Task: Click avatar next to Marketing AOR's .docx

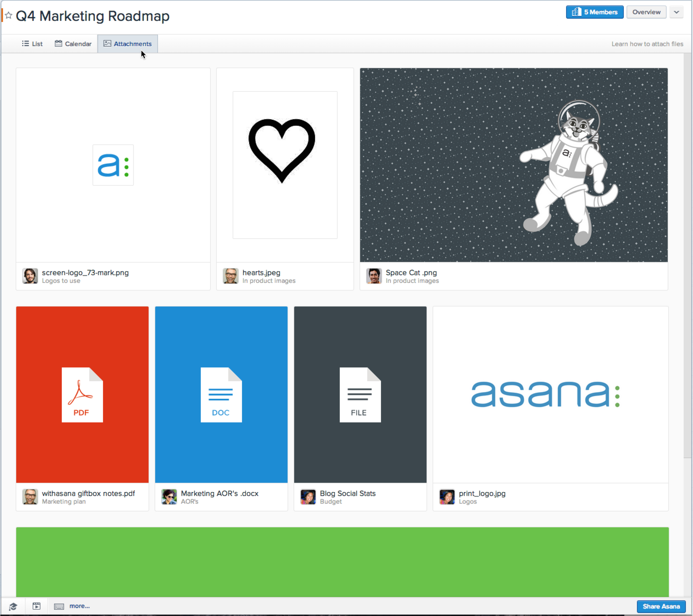Action: [169, 497]
